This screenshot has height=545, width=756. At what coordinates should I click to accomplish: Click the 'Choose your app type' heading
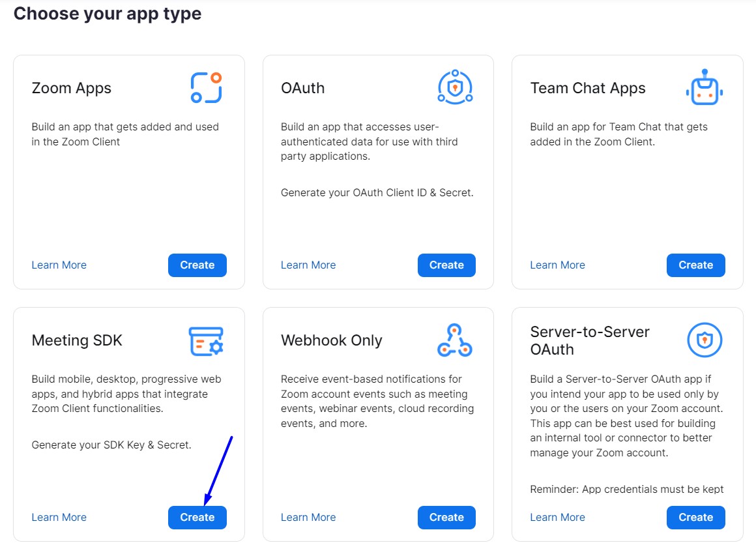(x=108, y=14)
